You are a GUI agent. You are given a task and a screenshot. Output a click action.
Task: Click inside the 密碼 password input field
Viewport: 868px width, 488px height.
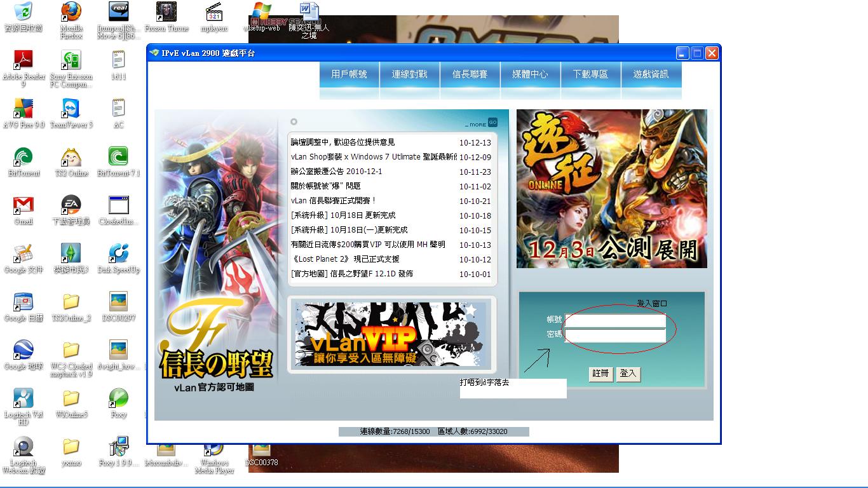(x=616, y=335)
